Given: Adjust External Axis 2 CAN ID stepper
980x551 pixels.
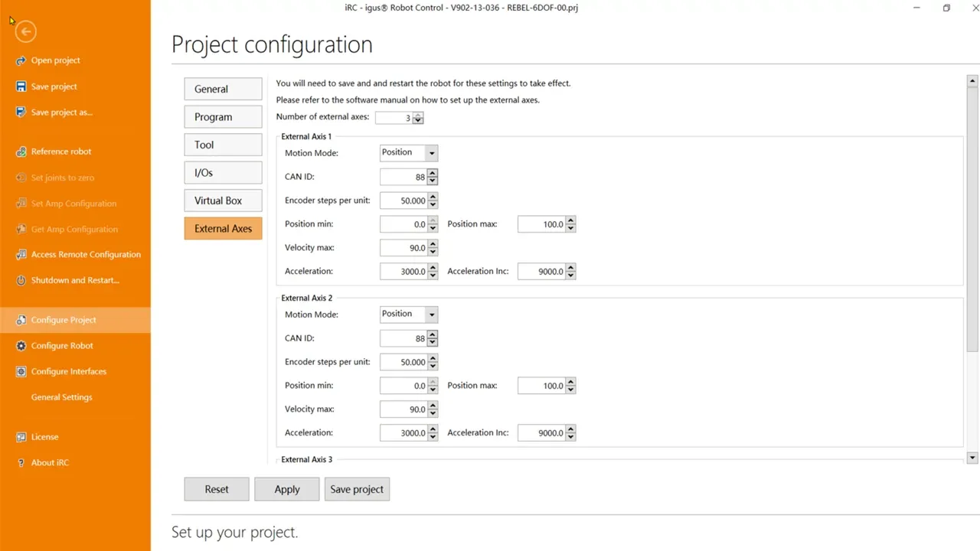Looking at the screenshot, I should click(433, 338).
